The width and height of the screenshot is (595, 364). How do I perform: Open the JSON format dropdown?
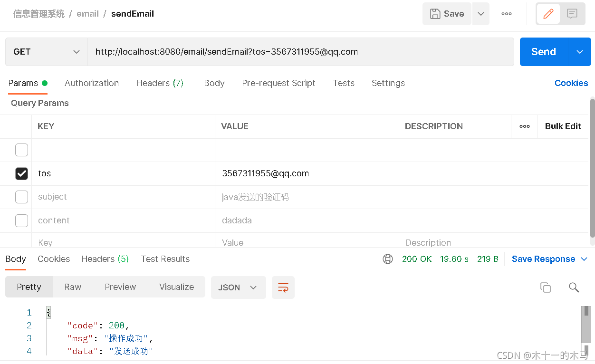pyautogui.click(x=238, y=287)
